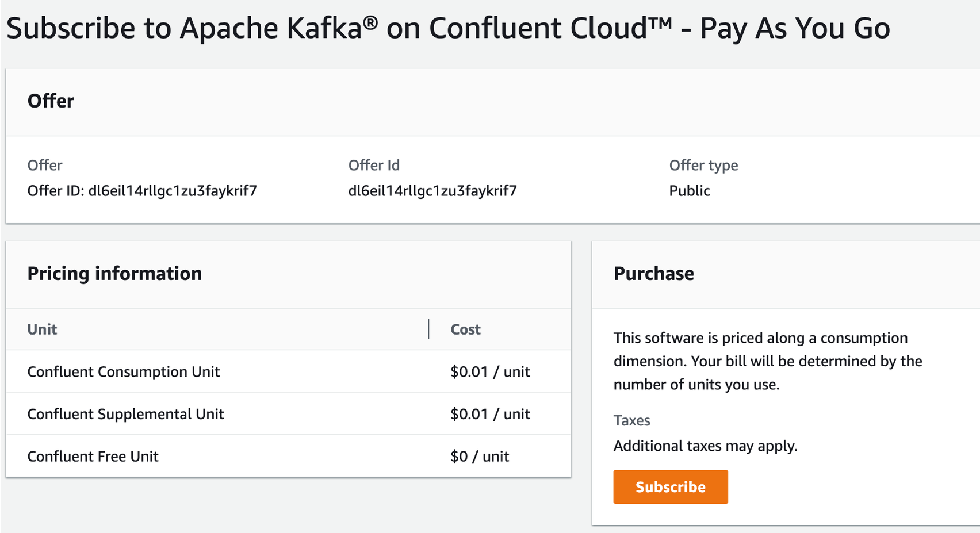
Task: Click the Pricing information heading
Action: (x=114, y=274)
